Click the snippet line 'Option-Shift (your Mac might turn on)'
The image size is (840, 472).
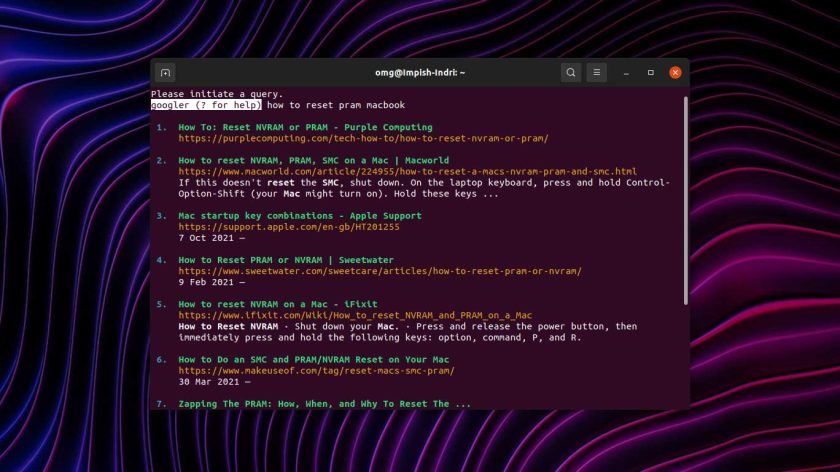[339, 193]
